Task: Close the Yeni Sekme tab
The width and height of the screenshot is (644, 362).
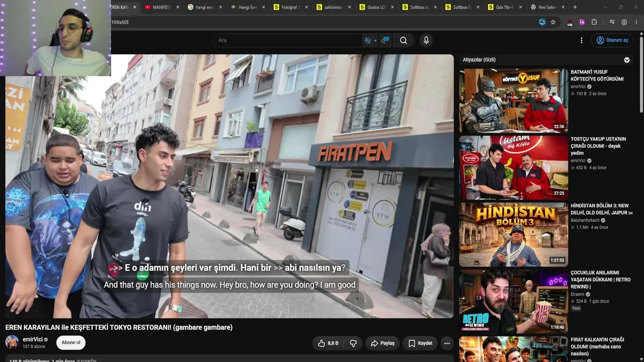Action: coord(563,8)
